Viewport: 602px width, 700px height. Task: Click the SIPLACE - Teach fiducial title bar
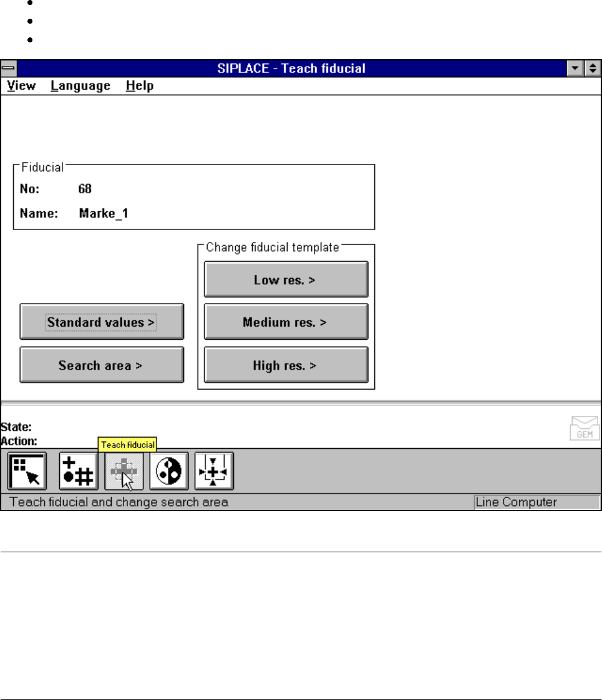coord(291,69)
